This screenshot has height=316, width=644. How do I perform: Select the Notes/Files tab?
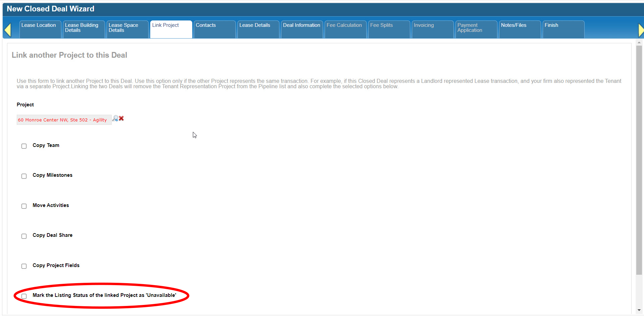(520, 29)
